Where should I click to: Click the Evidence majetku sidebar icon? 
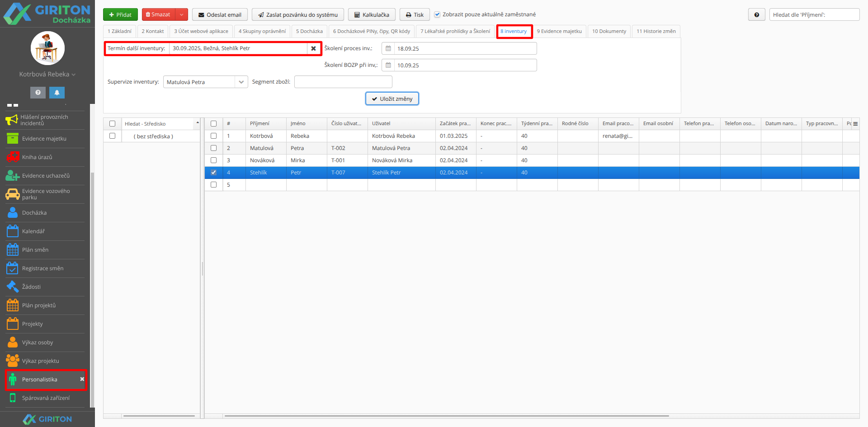[13, 139]
